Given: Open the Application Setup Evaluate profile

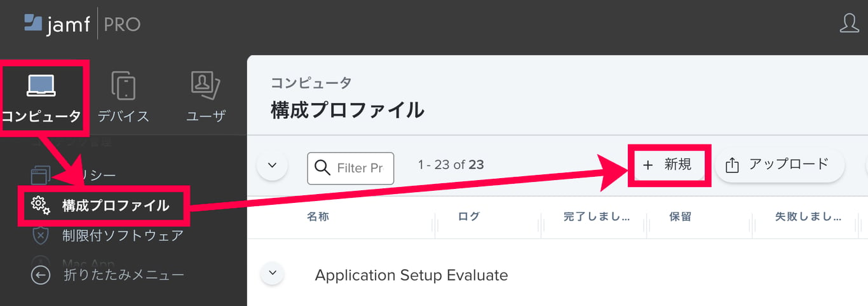Looking at the screenshot, I should (x=411, y=275).
